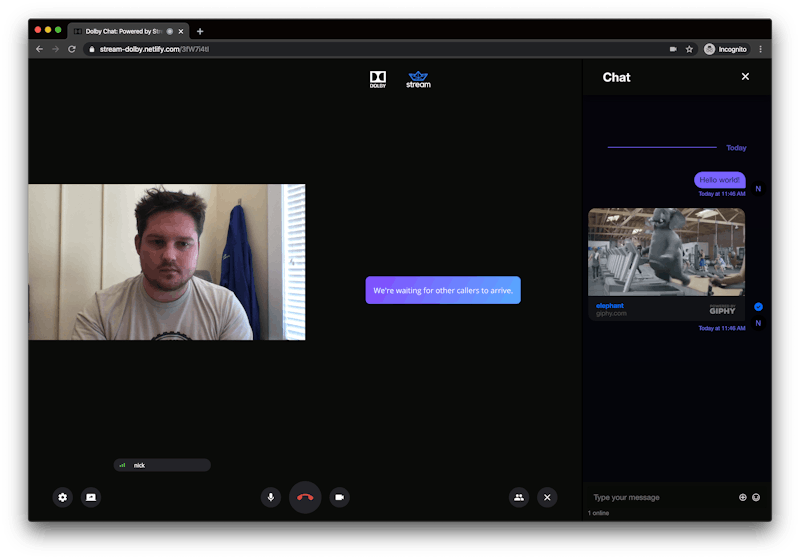800x559 pixels.
Task: Click the elephant GIF thumbnail
Action: 666,252
